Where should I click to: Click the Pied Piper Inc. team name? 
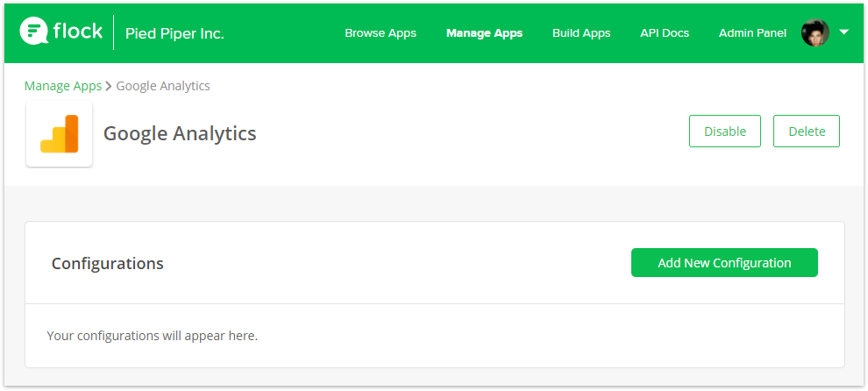pos(174,34)
